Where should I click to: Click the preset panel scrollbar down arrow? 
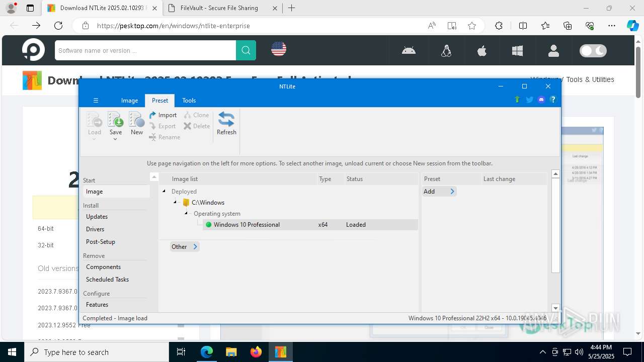tap(555, 308)
